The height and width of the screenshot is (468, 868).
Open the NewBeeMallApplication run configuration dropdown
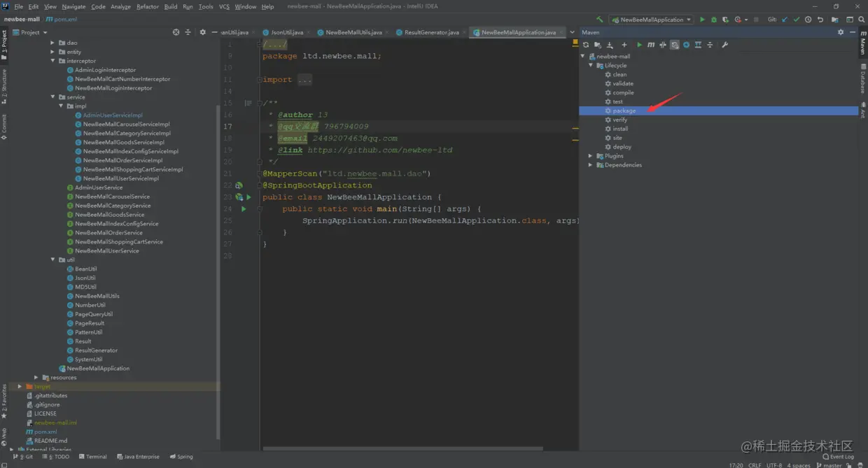(x=651, y=20)
